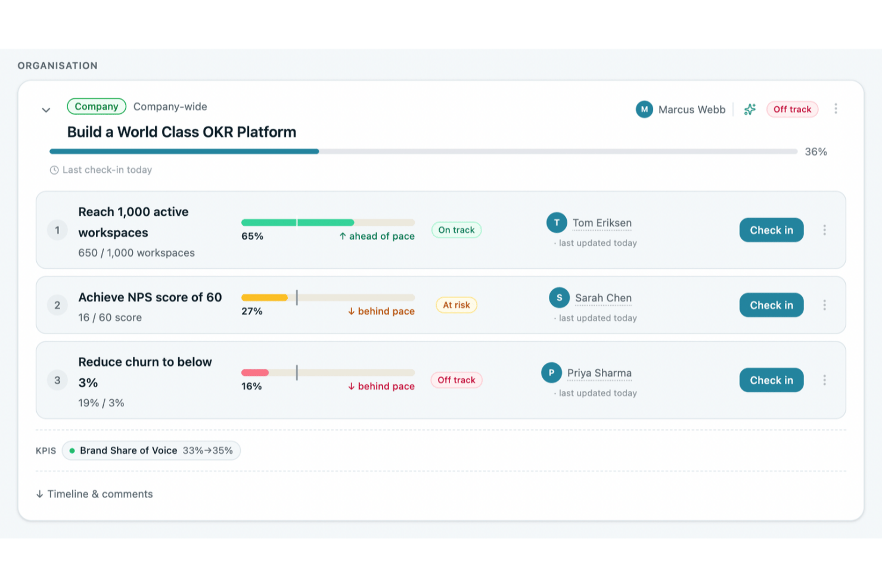
Task: Click the objective's overall progress bar
Action: pyautogui.click(x=423, y=151)
